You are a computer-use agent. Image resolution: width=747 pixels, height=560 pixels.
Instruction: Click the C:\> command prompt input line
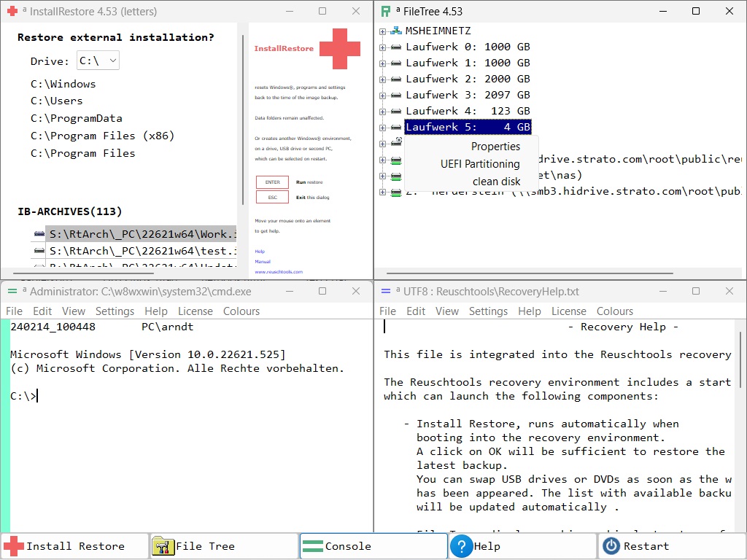(24, 396)
